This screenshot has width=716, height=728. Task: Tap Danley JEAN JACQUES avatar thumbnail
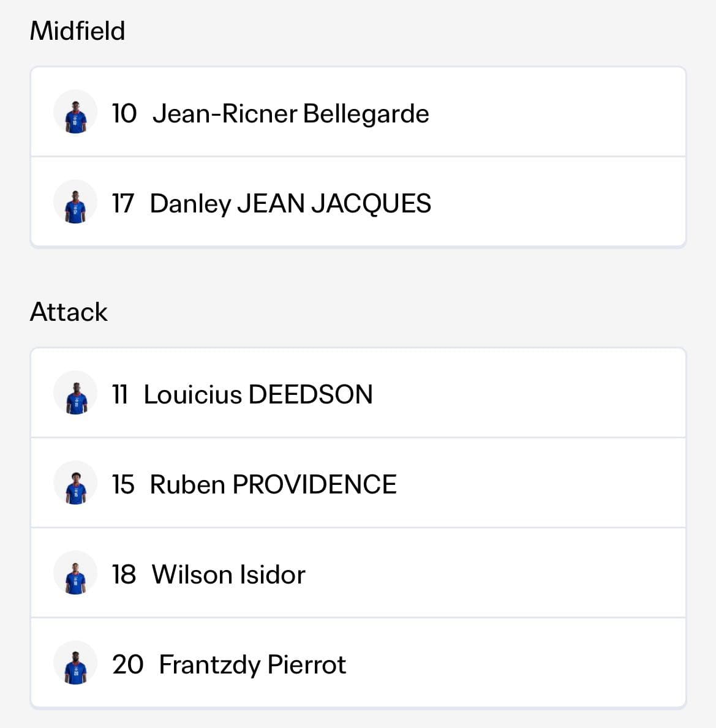pos(75,203)
